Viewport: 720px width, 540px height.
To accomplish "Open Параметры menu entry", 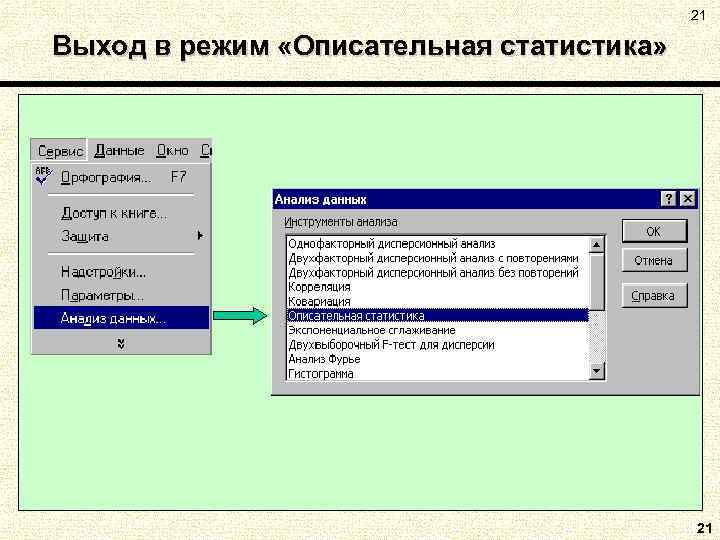I will [122, 295].
